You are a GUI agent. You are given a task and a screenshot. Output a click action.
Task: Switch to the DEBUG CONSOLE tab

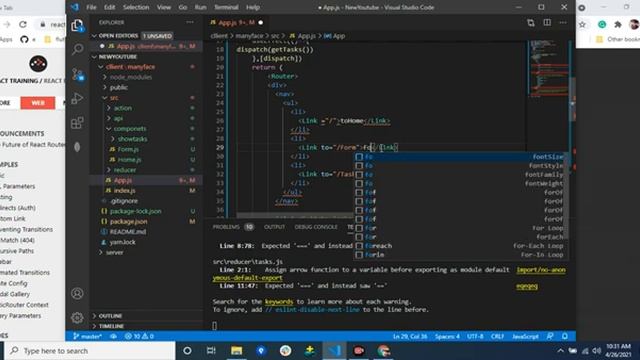pos(316,227)
